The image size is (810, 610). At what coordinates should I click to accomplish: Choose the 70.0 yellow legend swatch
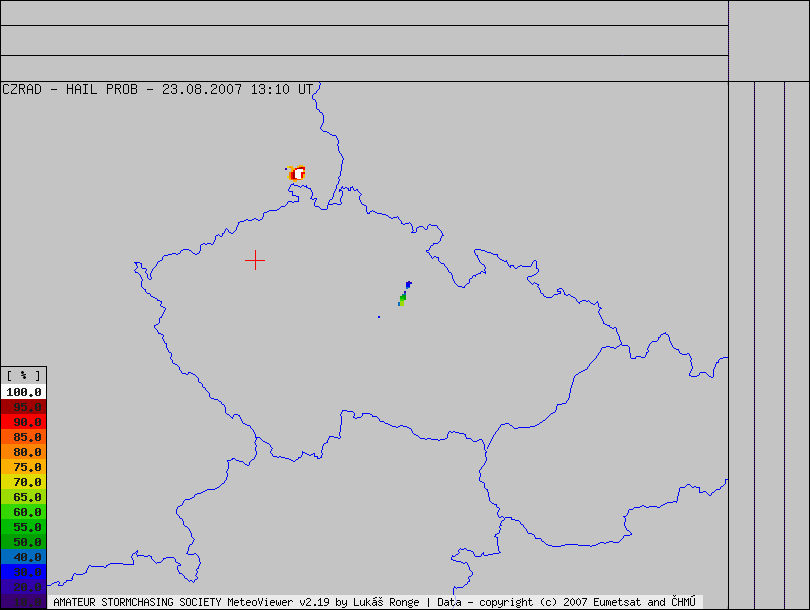tap(23, 482)
